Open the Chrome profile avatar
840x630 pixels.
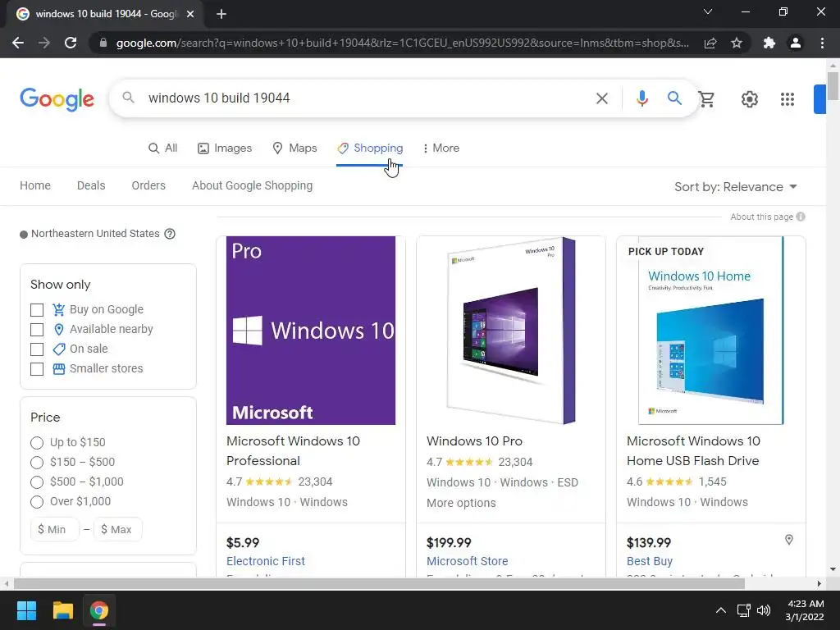click(796, 43)
